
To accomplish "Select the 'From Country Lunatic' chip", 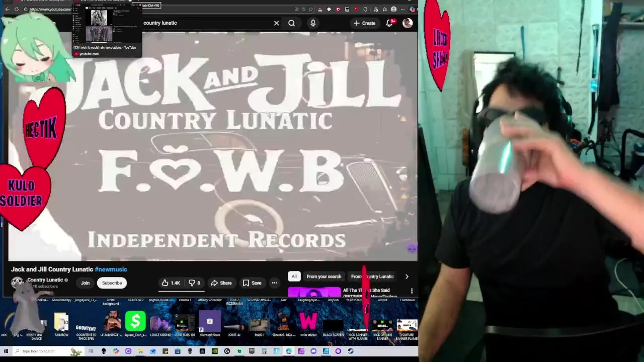I will (x=372, y=277).
